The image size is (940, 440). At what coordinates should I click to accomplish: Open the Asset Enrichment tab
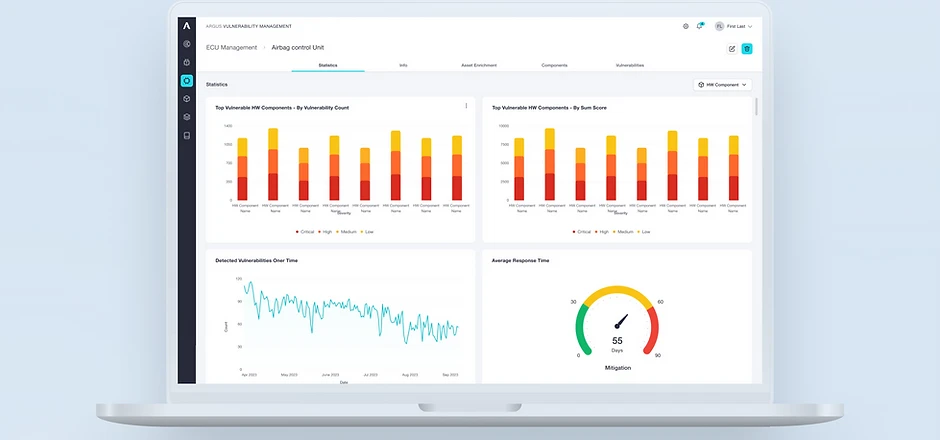pos(479,65)
